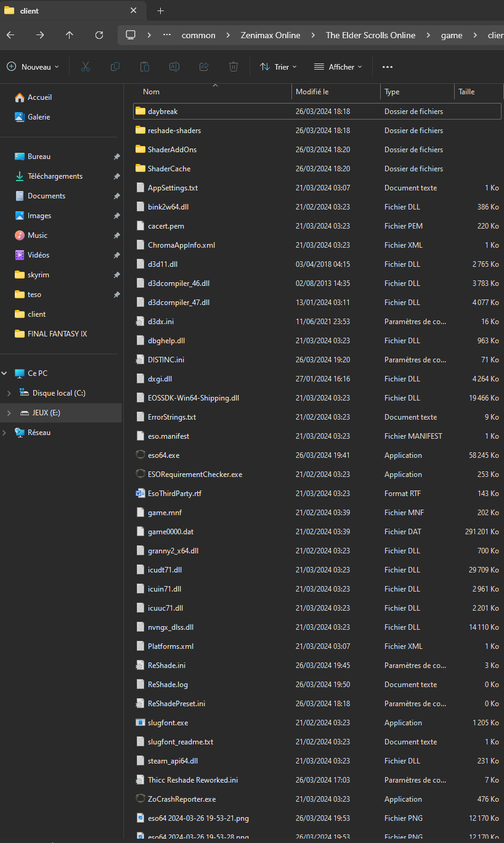Open a new tab with plus button
The height and width of the screenshot is (843, 504).
pyautogui.click(x=160, y=10)
